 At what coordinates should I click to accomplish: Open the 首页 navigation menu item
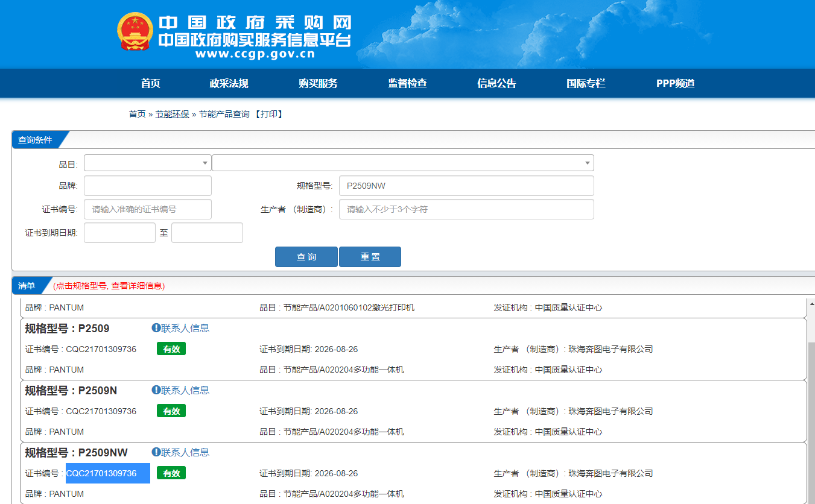click(150, 84)
